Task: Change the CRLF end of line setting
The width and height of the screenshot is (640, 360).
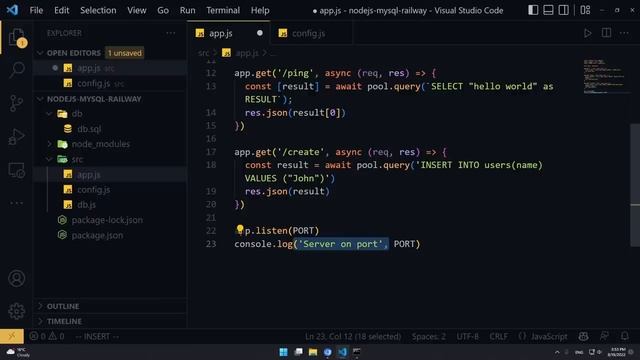Action: 498,336
